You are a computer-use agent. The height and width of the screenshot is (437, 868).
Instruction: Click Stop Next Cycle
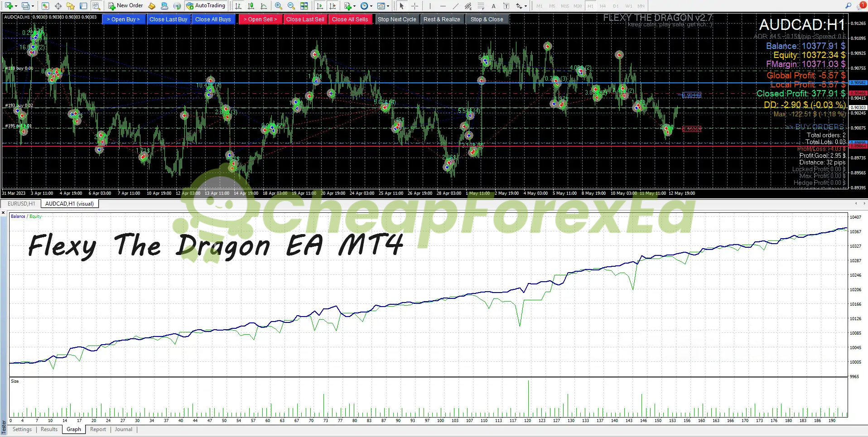coord(397,19)
